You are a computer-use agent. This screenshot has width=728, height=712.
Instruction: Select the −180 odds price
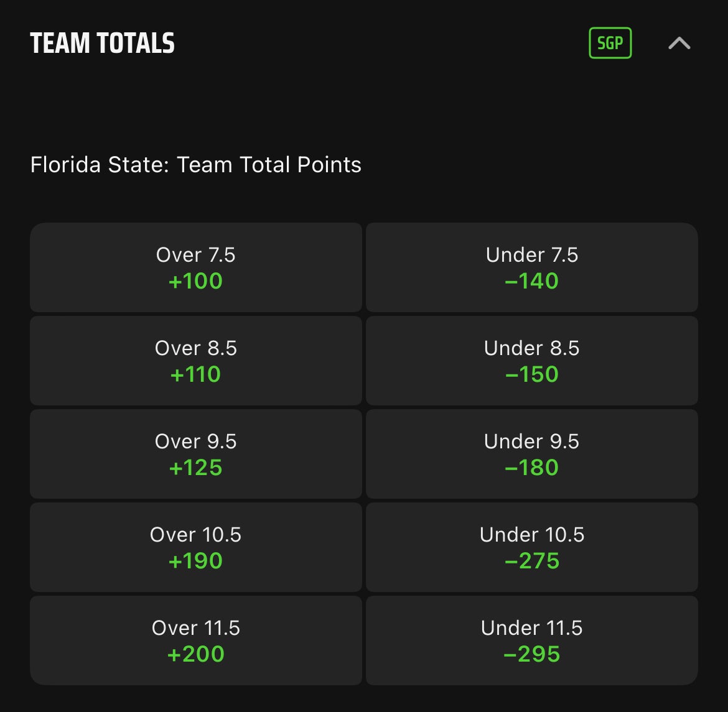click(531, 468)
